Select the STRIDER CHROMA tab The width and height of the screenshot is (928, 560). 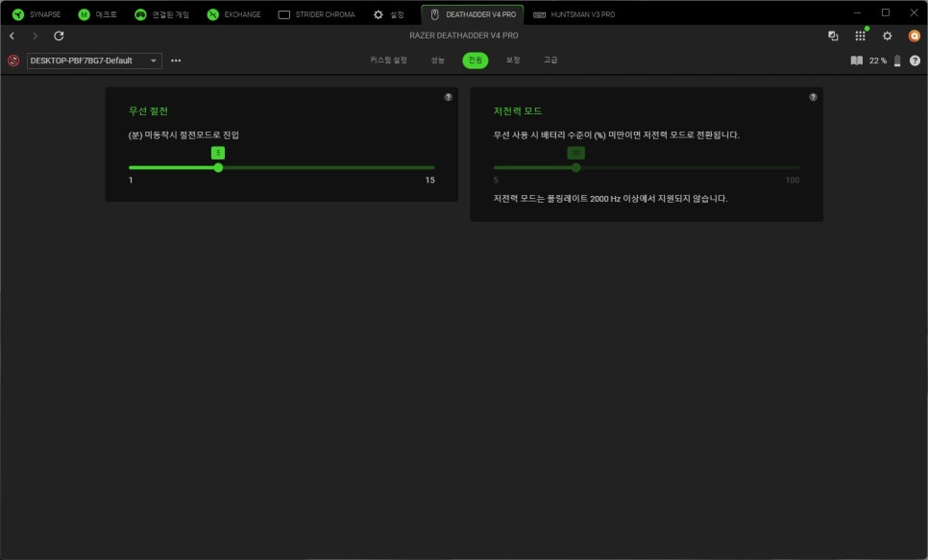[317, 14]
